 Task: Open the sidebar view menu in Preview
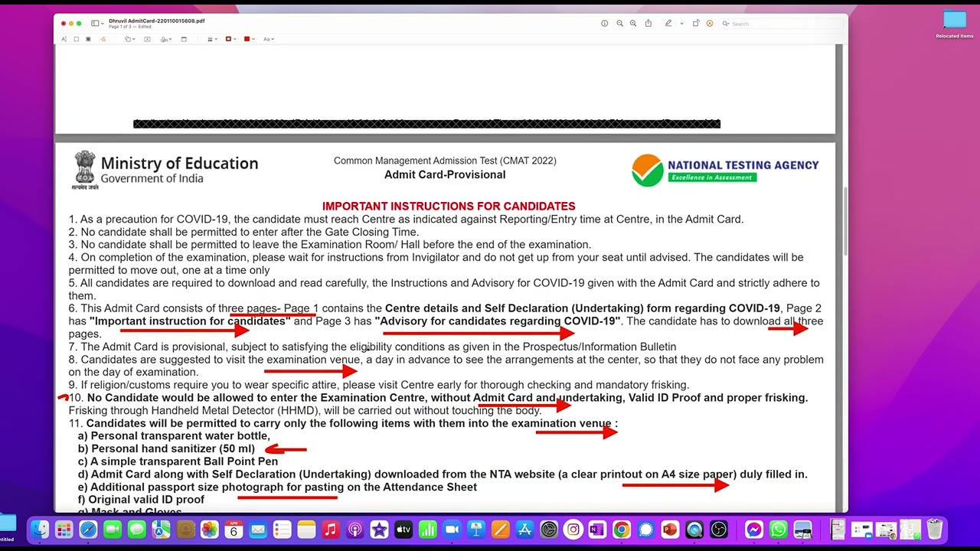pos(98,24)
